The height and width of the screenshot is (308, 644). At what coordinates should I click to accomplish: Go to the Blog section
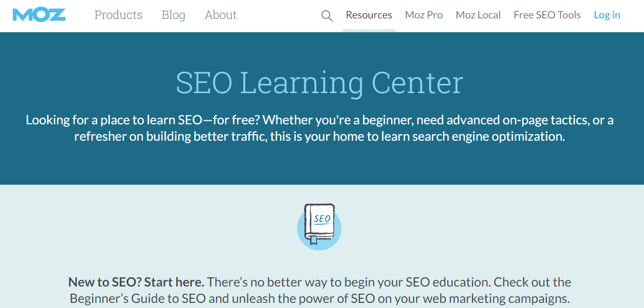point(173,15)
